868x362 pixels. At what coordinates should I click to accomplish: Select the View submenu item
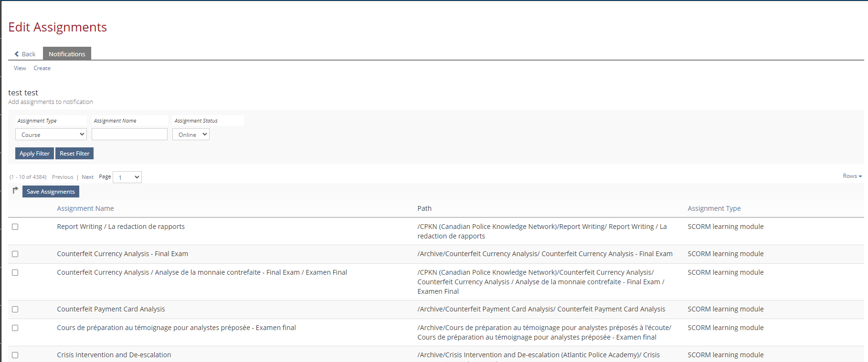pos(20,68)
